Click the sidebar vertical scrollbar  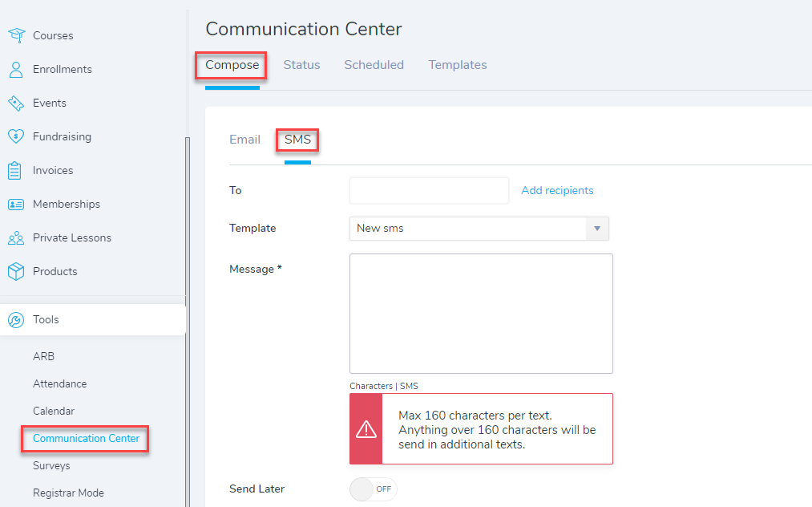pos(188,322)
